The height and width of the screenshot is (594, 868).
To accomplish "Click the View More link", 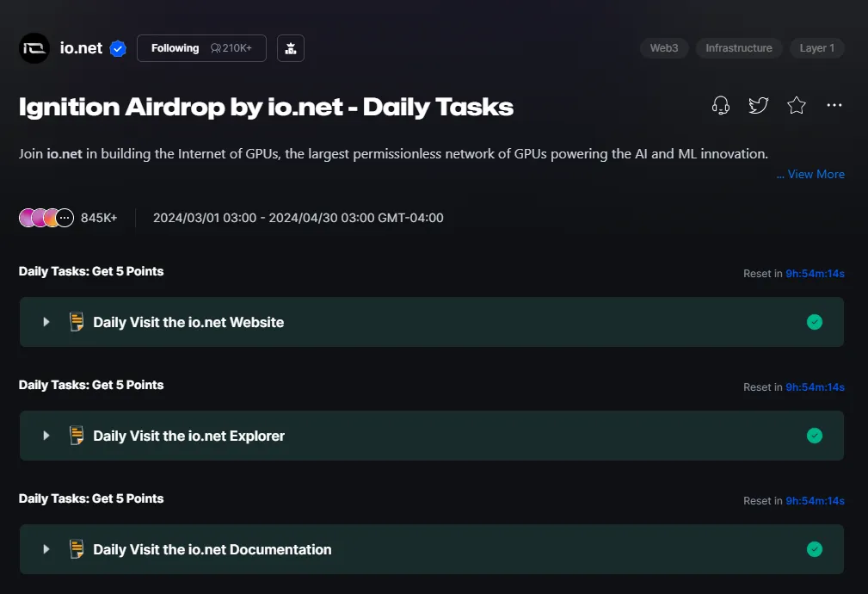I will (810, 174).
